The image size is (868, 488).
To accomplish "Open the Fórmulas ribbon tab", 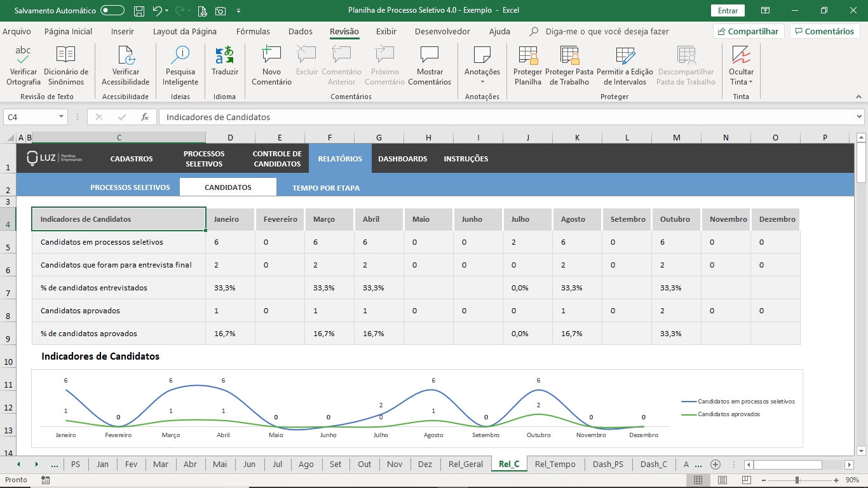I will click(253, 31).
